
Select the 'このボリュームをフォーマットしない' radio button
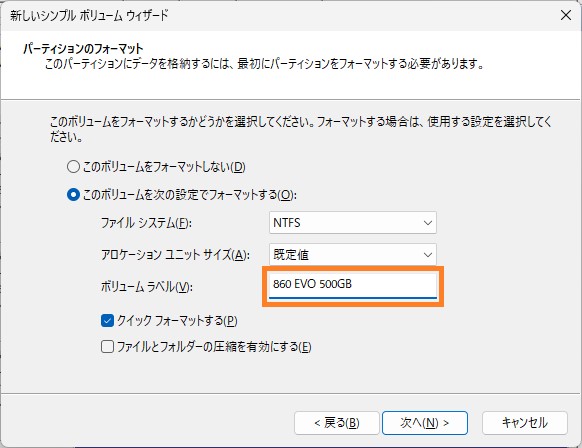tap(73, 167)
